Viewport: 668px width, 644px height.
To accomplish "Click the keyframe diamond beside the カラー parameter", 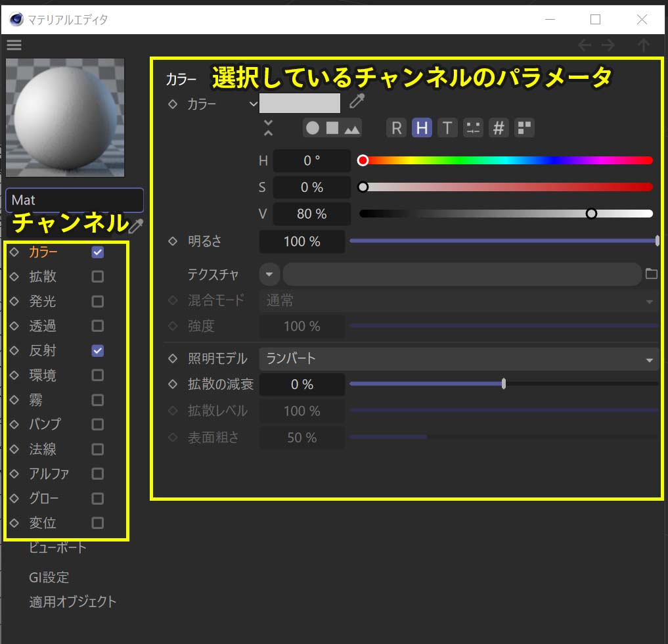I will [x=173, y=104].
